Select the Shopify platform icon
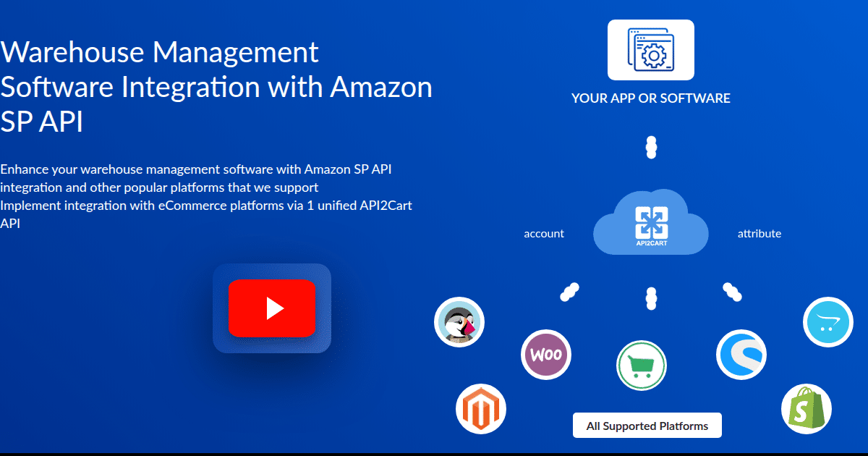 pos(807,409)
